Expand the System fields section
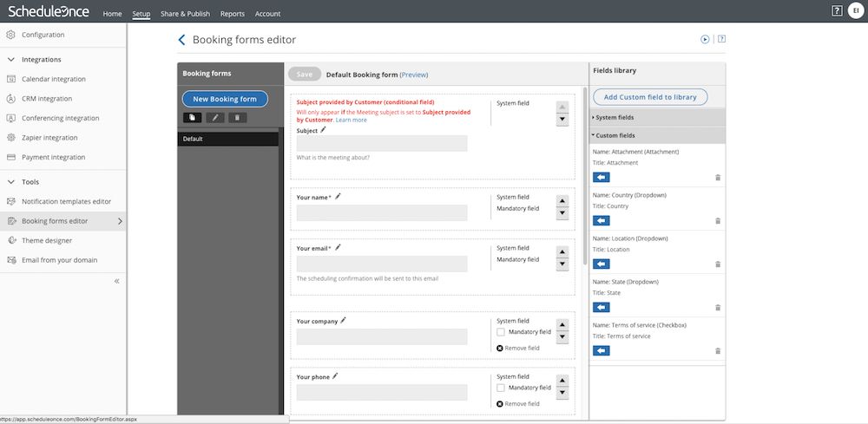 [615, 117]
